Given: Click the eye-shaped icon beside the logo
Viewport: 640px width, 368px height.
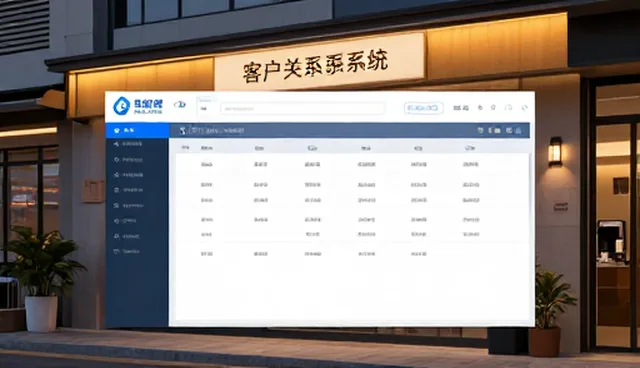Looking at the screenshot, I should point(180,105).
